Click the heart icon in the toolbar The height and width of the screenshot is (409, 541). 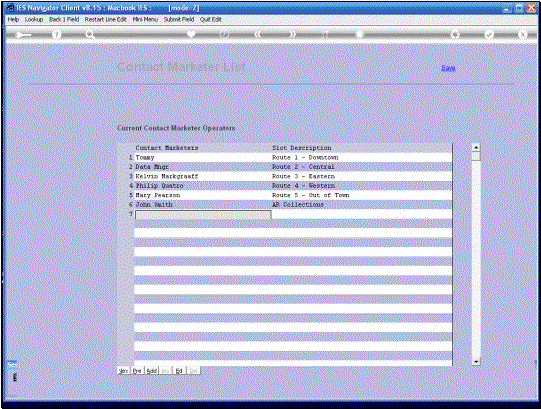[x=191, y=34]
